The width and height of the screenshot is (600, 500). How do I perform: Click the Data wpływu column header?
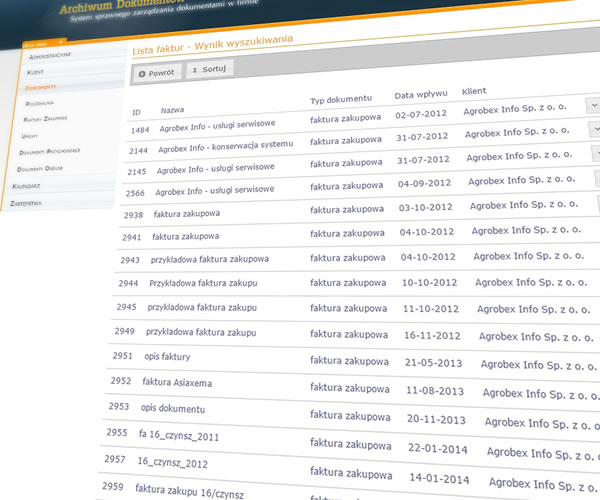tap(421, 94)
